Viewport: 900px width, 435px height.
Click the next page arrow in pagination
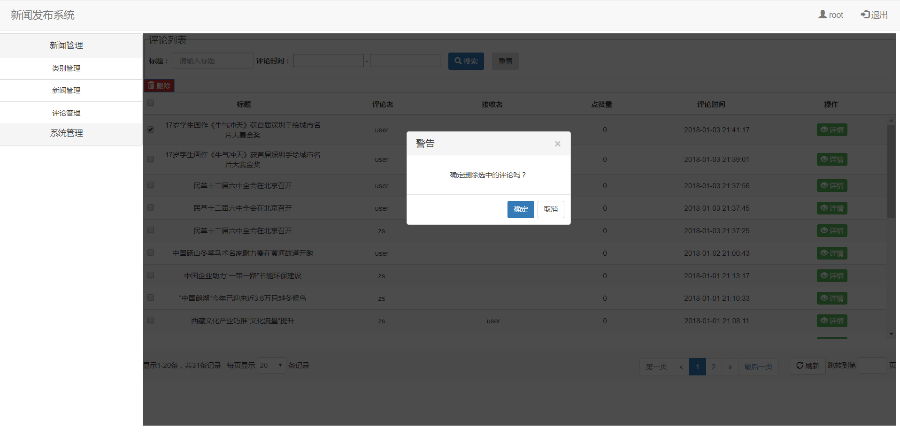(730, 367)
